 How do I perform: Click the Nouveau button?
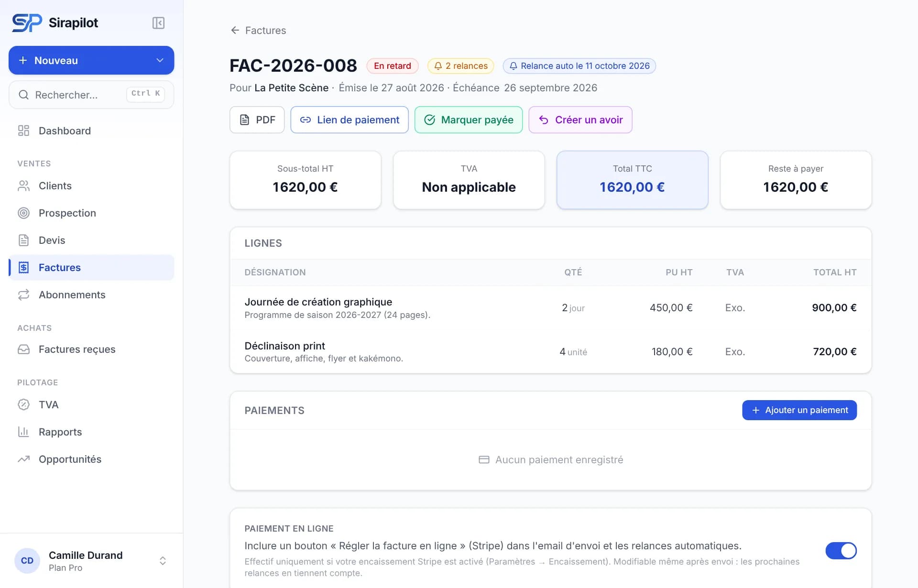coord(91,60)
